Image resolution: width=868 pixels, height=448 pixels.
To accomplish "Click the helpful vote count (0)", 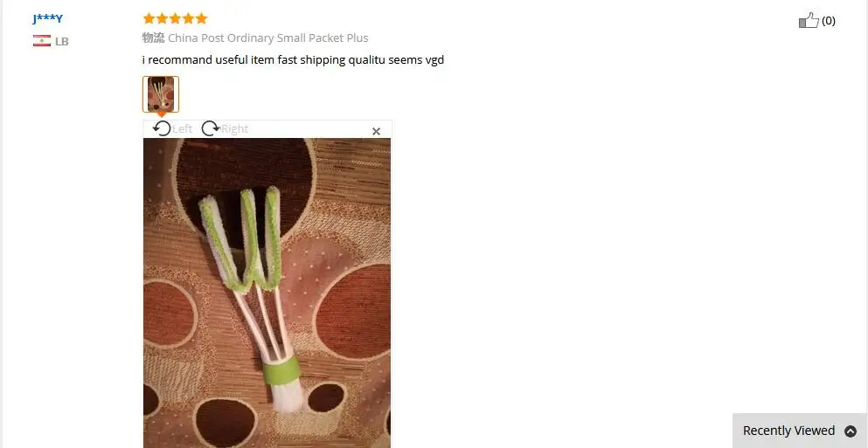I will 828,21.
